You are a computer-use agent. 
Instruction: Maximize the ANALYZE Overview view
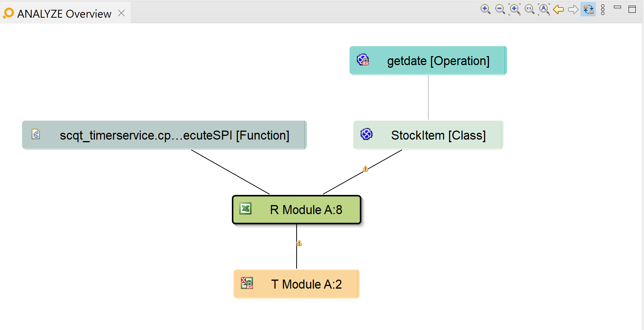pos(632,9)
